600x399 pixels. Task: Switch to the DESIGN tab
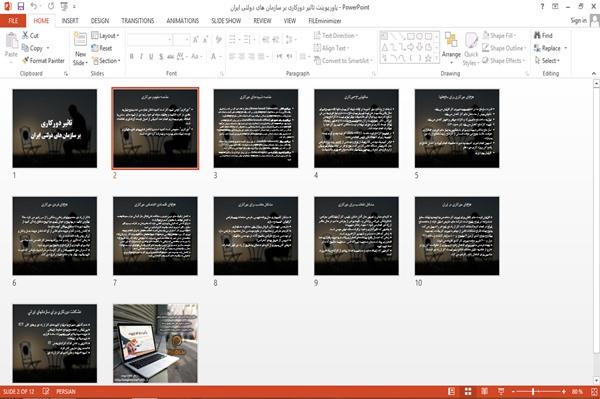click(100, 21)
